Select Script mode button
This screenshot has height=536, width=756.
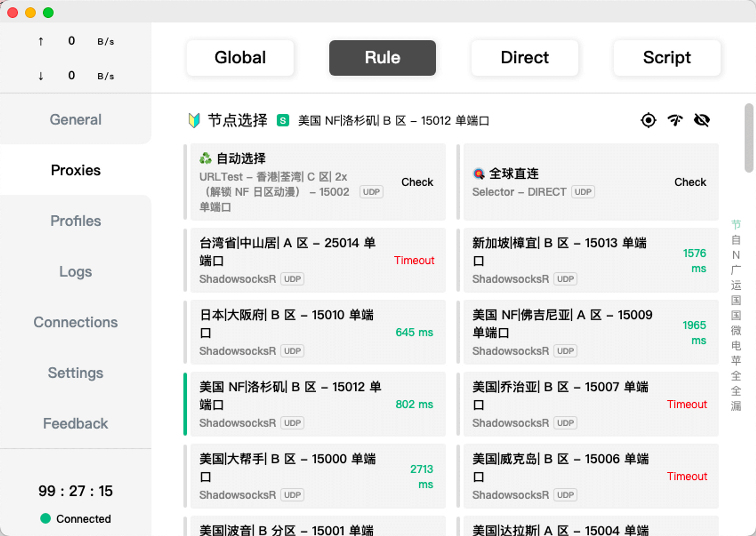(667, 58)
